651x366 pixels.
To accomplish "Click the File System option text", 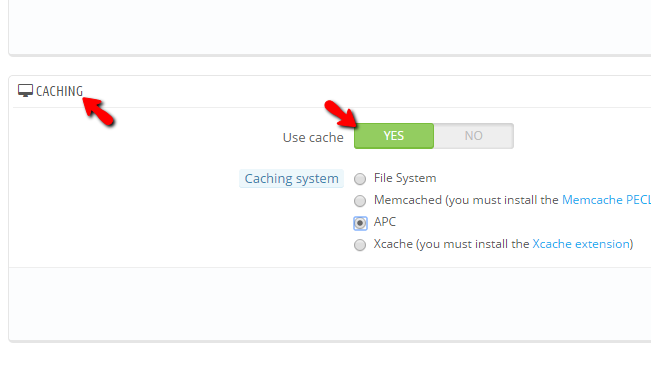I will [x=405, y=178].
